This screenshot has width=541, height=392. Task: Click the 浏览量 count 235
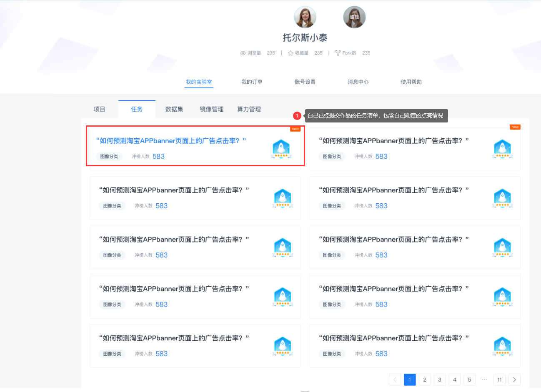pyautogui.click(x=271, y=53)
